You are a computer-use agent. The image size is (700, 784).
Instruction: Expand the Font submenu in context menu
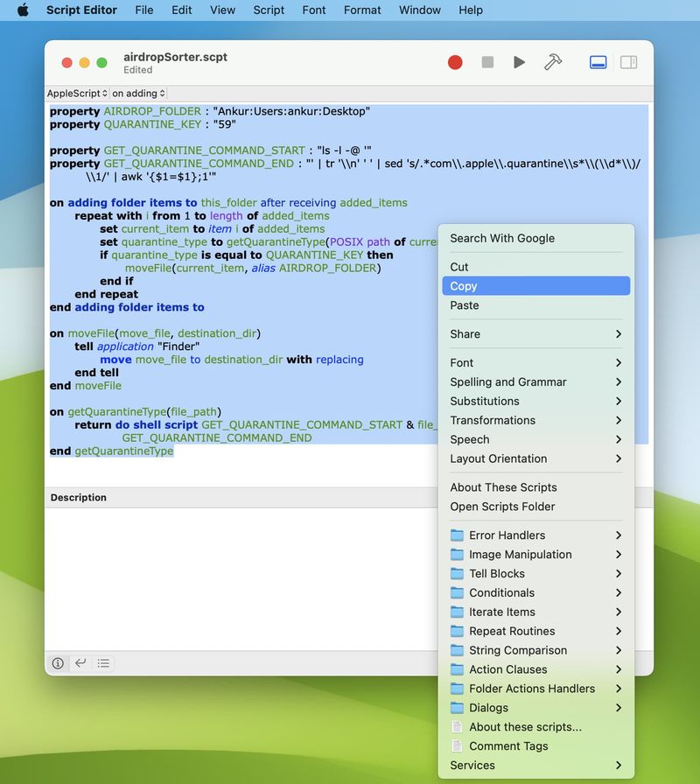pos(536,362)
